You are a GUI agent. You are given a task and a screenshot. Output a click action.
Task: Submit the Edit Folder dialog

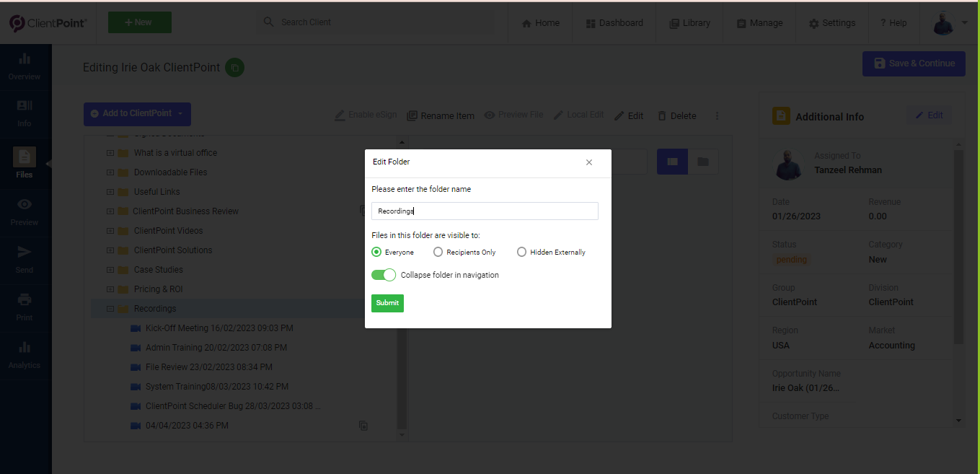click(x=387, y=303)
